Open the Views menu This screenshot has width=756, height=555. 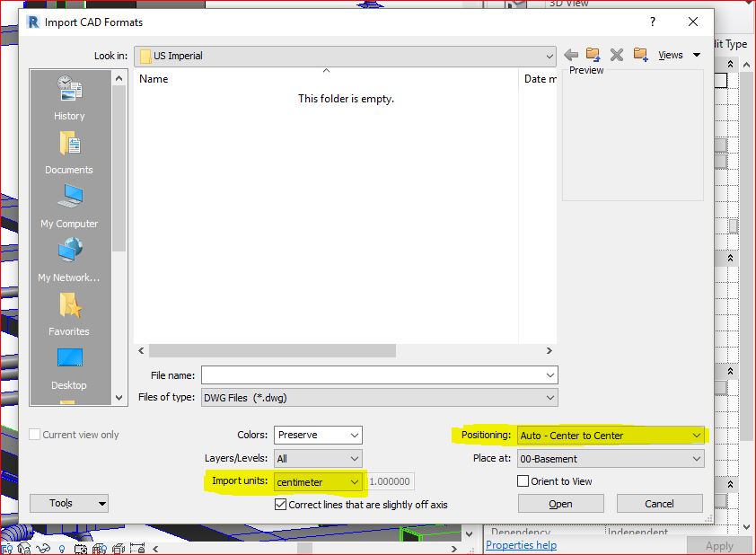pos(670,55)
